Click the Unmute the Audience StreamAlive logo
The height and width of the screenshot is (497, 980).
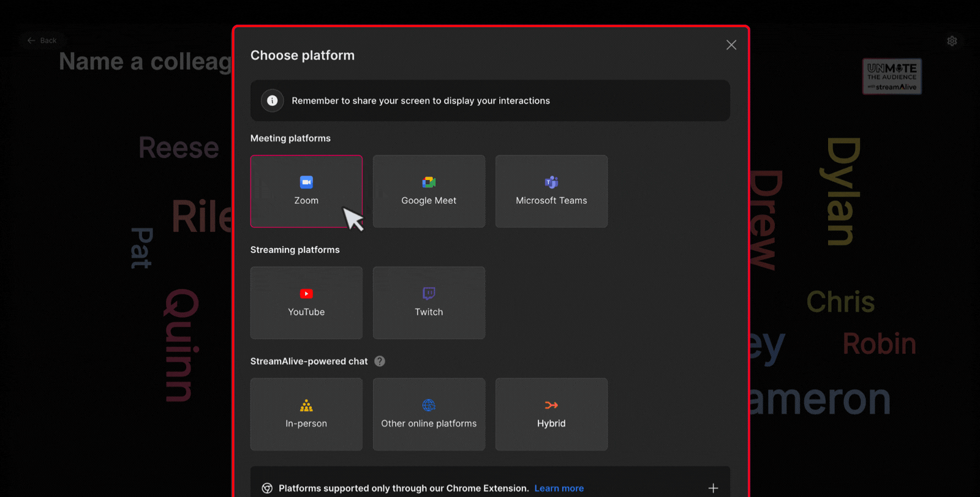pyautogui.click(x=892, y=77)
